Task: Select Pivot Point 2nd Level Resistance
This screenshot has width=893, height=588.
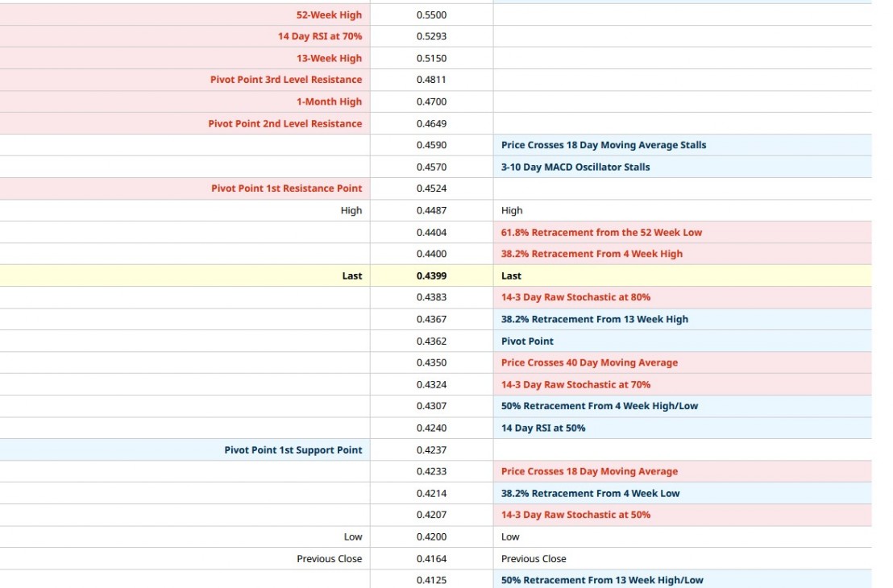Action: click(x=285, y=123)
